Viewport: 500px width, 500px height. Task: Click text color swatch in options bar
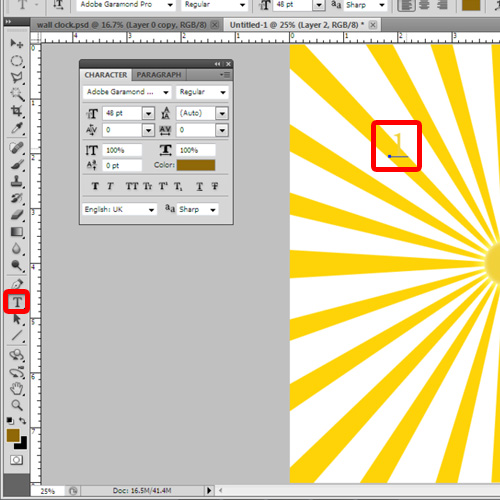(x=471, y=5)
